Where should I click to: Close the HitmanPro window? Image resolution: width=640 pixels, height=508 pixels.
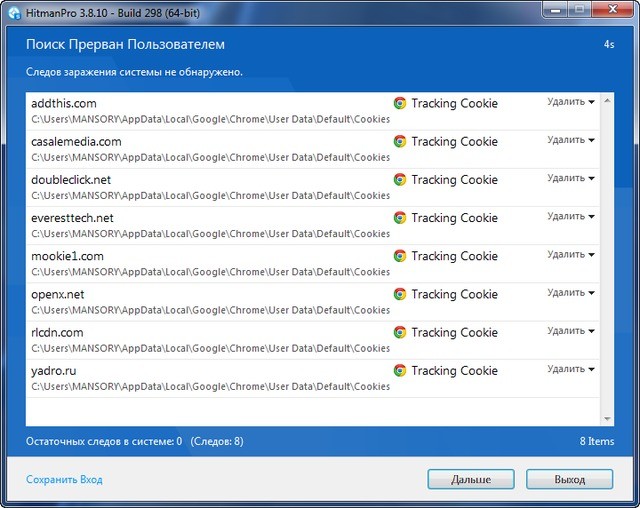coord(613,10)
